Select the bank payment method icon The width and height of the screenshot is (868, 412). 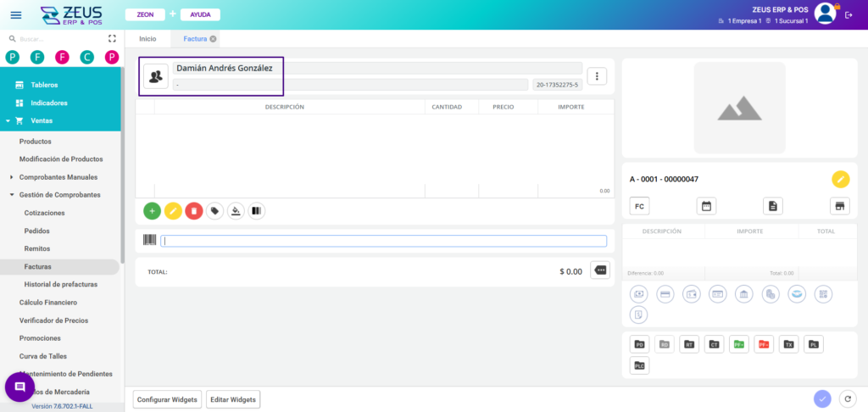coord(743,294)
